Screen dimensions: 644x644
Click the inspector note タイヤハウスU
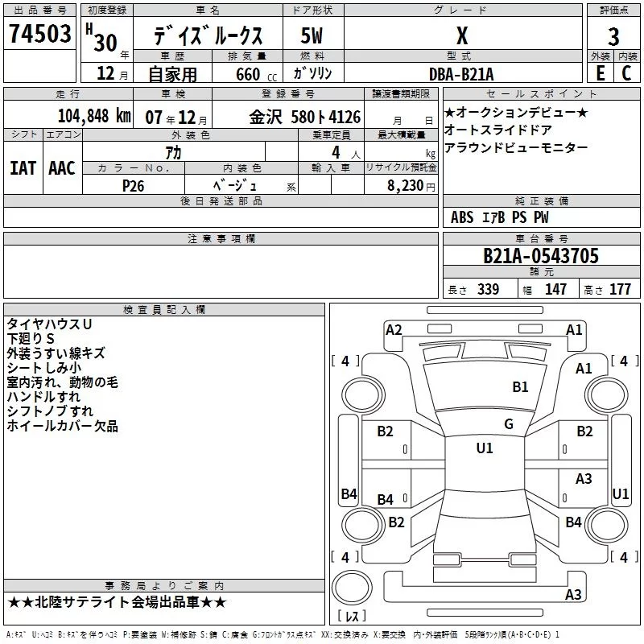[x=49, y=324]
